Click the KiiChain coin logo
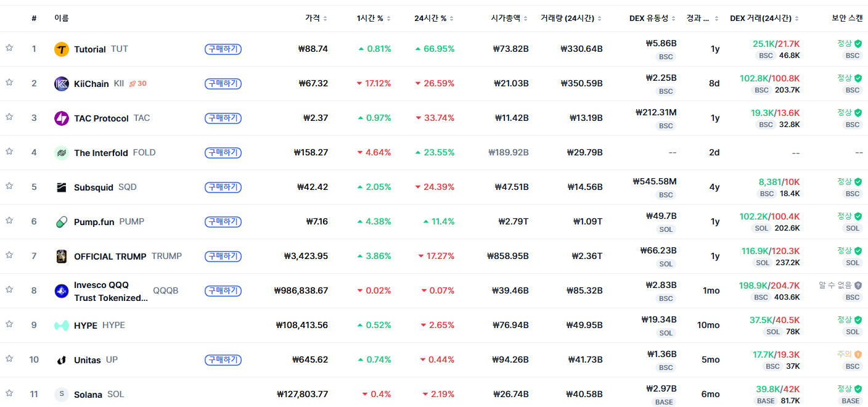 click(x=62, y=84)
